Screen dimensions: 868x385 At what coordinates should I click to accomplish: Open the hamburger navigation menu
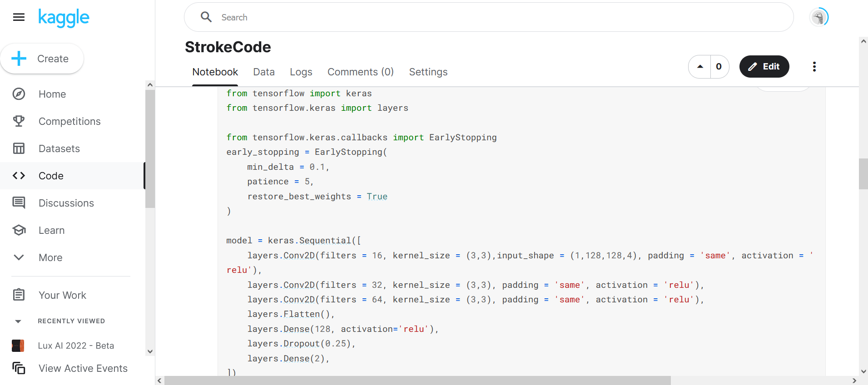[x=19, y=17]
